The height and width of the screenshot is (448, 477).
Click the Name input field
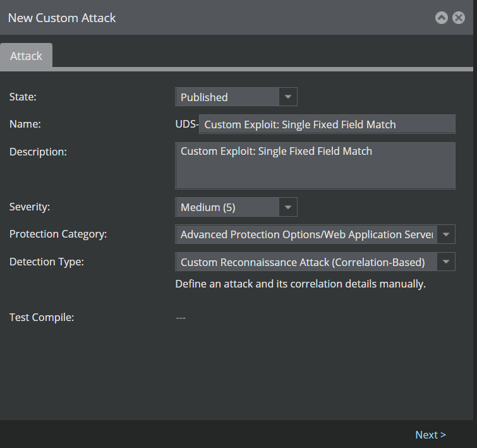tap(327, 124)
